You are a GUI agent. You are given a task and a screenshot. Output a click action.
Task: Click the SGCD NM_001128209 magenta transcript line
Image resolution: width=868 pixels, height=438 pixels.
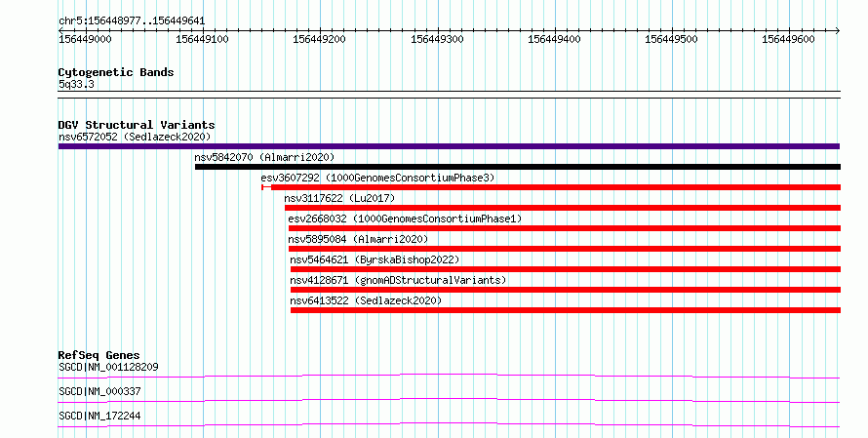pyautogui.click(x=449, y=377)
